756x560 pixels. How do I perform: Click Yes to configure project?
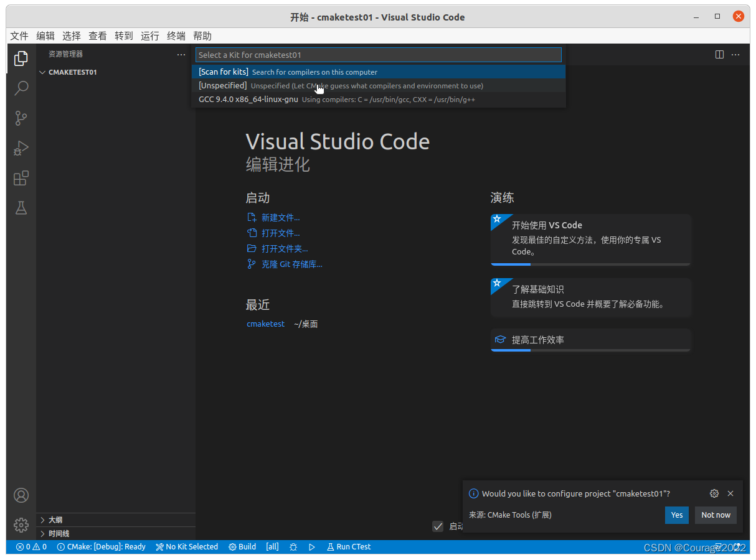pyautogui.click(x=677, y=515)
